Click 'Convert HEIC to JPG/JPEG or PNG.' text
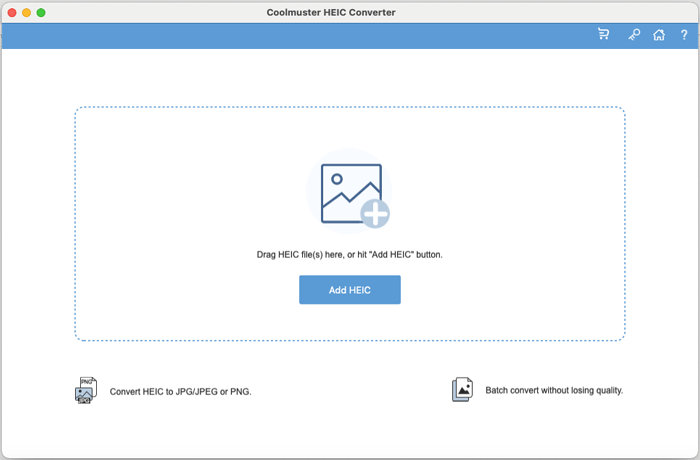This screenshot has width=700, height=460. [x=180, y=392]
